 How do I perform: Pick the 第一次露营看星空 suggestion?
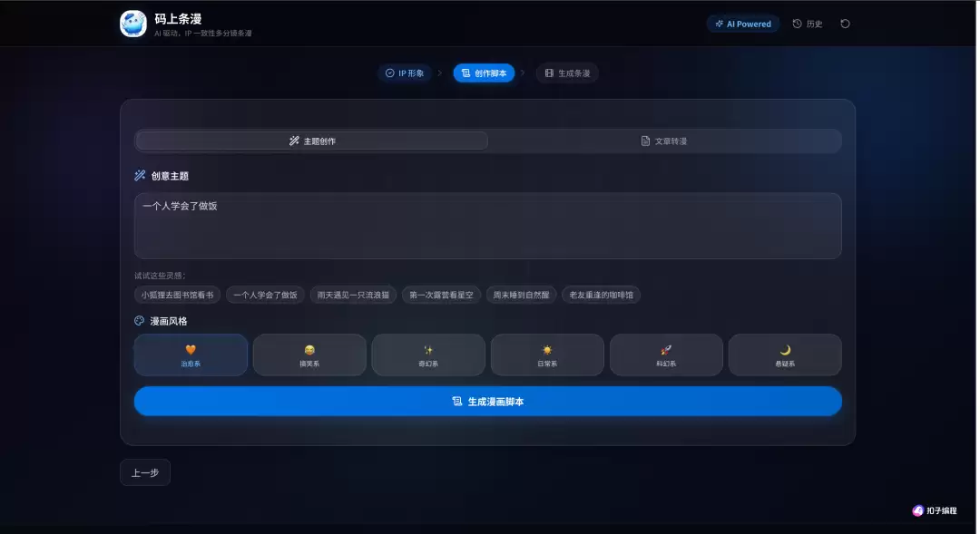click(441, 295)
